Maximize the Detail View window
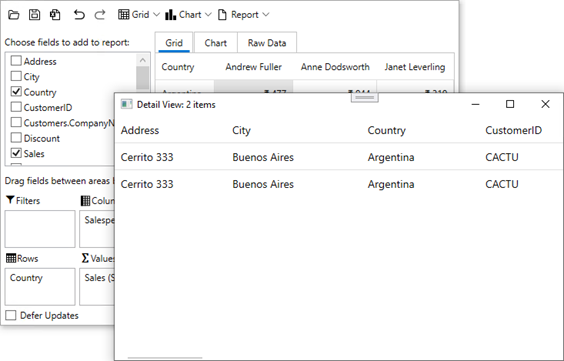This screenshot has width=564, height=361. [x=510, y=104]
